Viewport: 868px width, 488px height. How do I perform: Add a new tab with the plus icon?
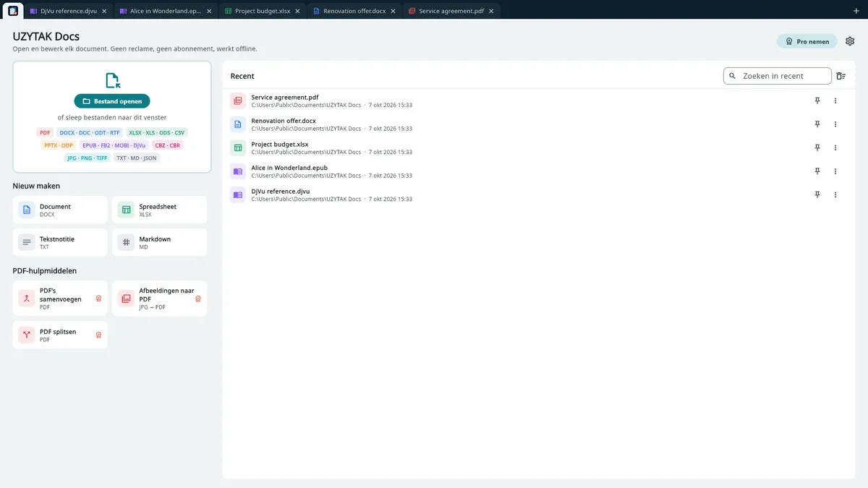[856, 11]
